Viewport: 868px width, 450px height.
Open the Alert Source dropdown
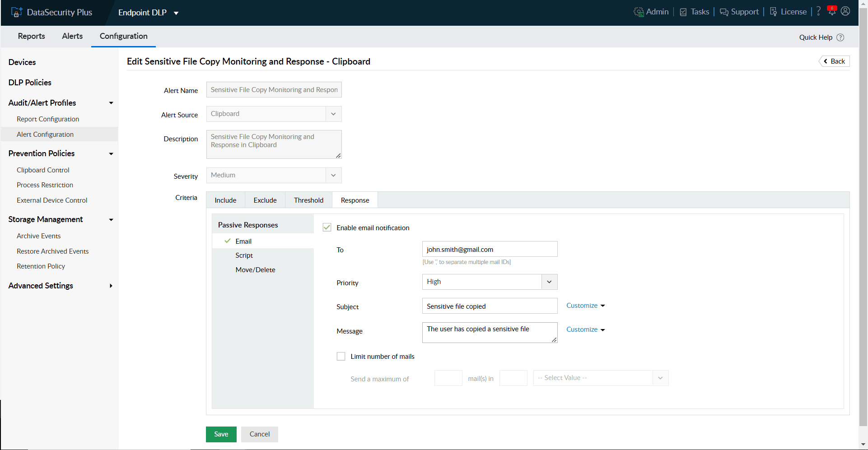(274, 114)
